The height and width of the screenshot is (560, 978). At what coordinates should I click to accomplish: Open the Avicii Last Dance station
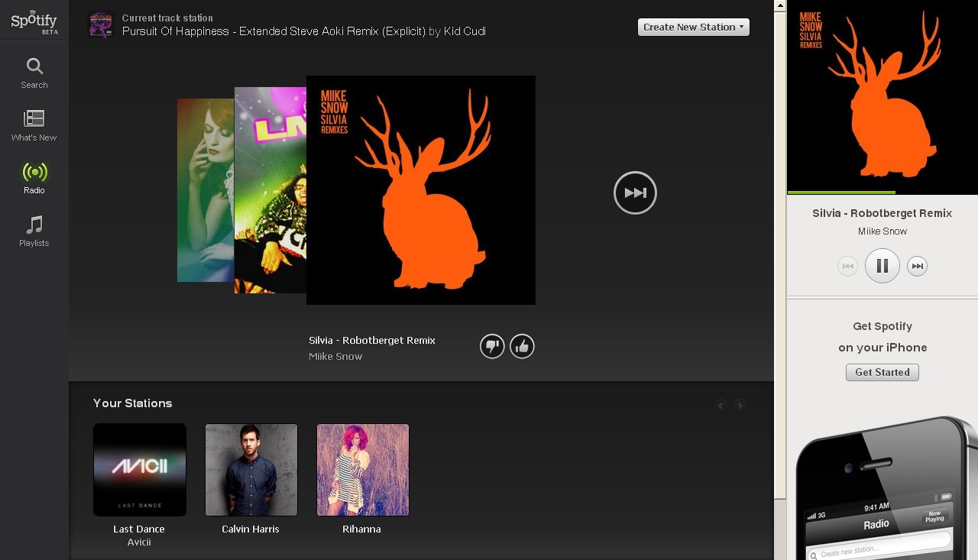point(140,470)
